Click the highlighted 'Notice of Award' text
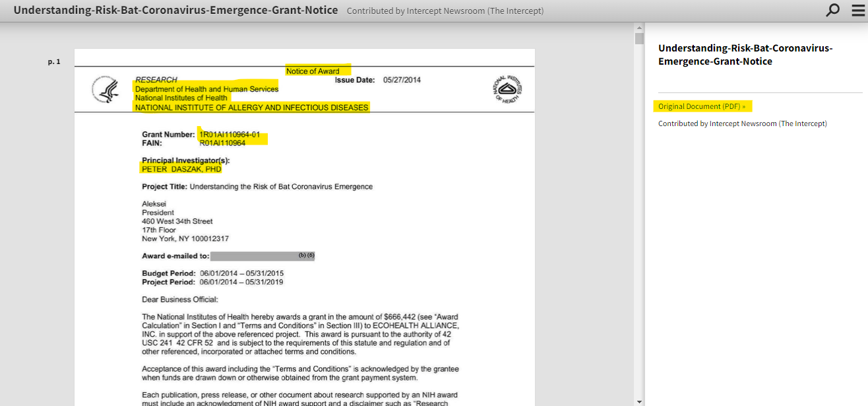The height and width of the screenshot is (406, 868). (x=313, y=71)
